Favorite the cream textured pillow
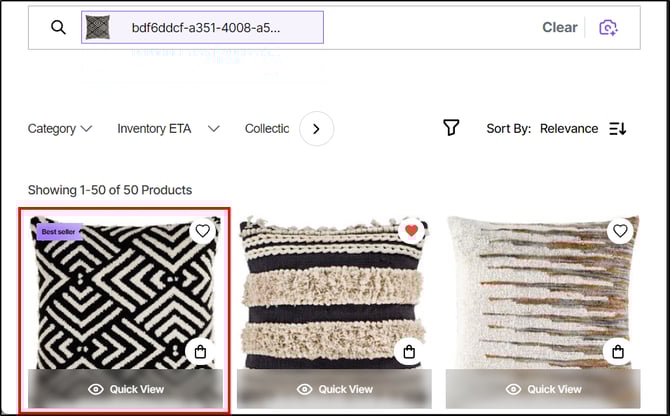670x416 pixels. click(620, 231)
